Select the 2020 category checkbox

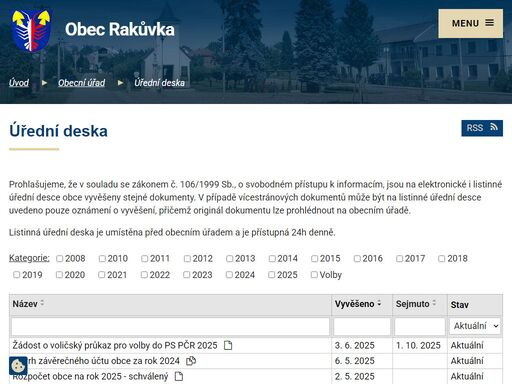pos(59,275)
